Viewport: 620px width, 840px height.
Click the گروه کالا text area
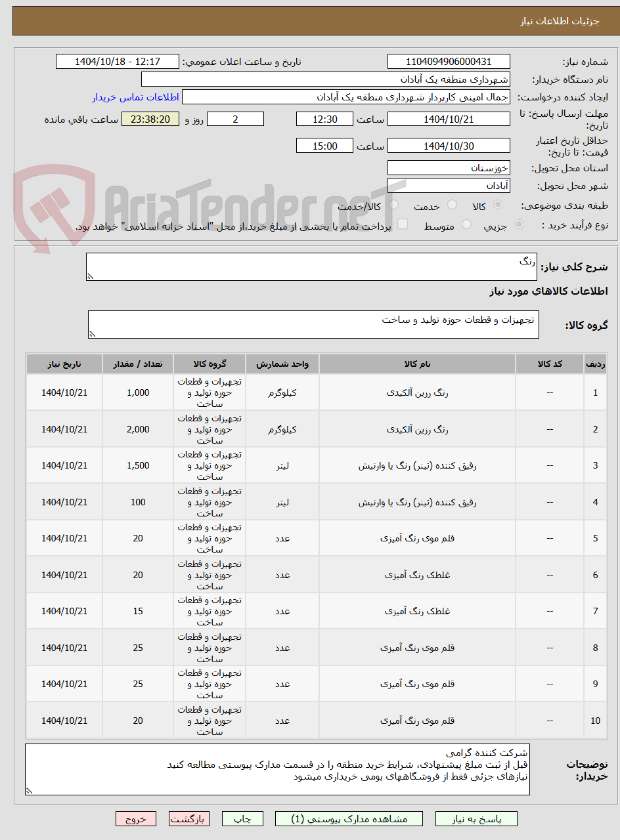[313, 325]
